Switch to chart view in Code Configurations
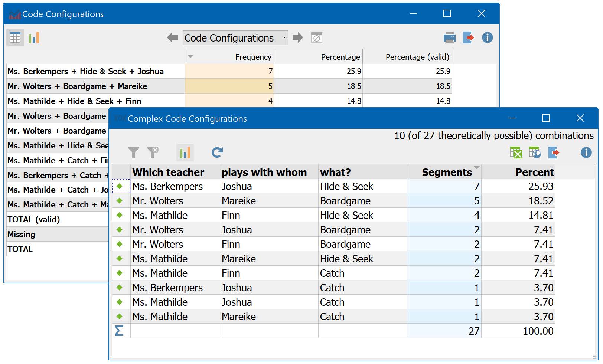 click(34, 38)
